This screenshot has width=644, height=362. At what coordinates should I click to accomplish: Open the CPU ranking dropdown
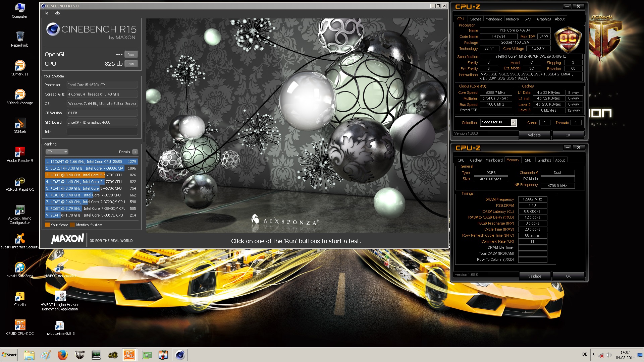pos(57,152)
